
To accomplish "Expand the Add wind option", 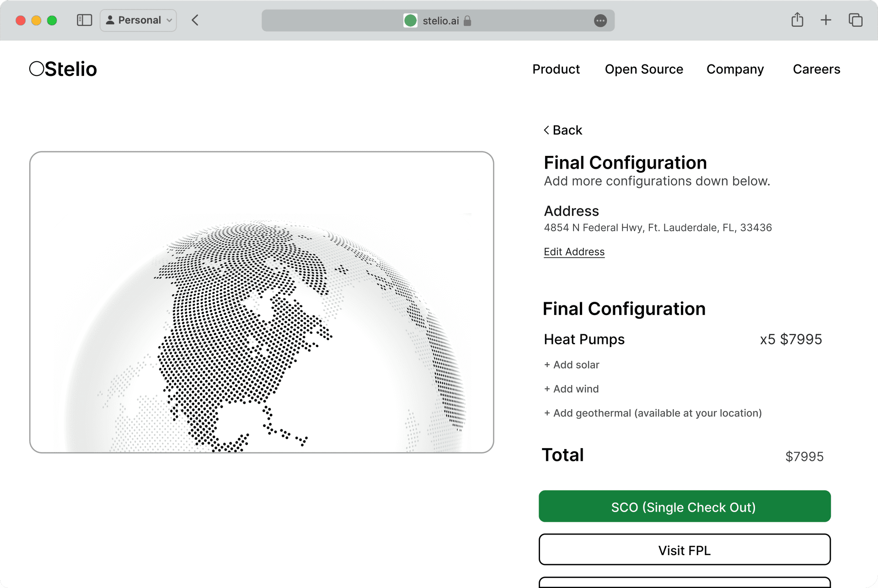I will pyautogui.click(x=571, y=389).
